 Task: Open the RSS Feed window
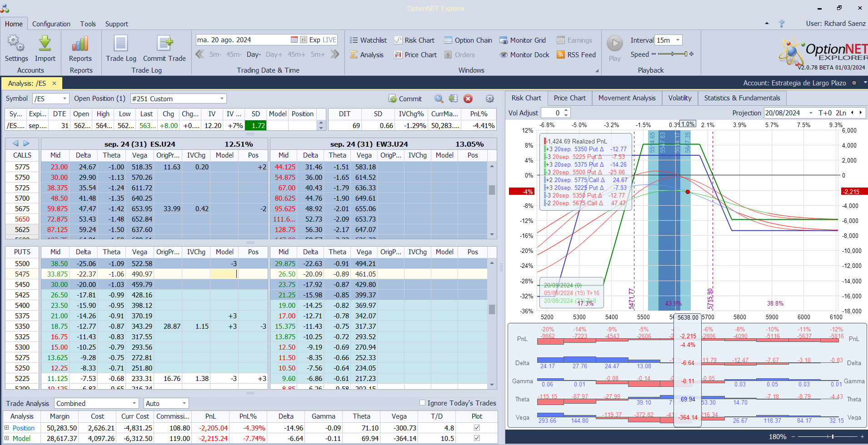pos(576,55)
